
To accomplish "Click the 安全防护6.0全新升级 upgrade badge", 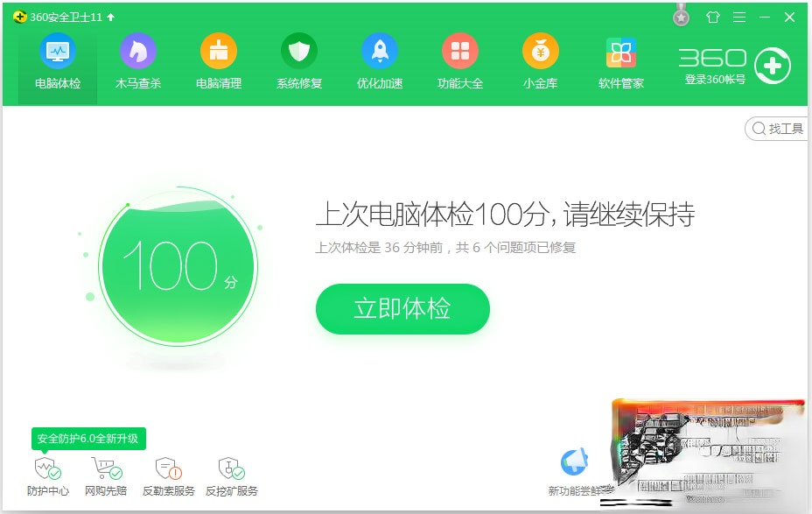I will tap(87, 439).
